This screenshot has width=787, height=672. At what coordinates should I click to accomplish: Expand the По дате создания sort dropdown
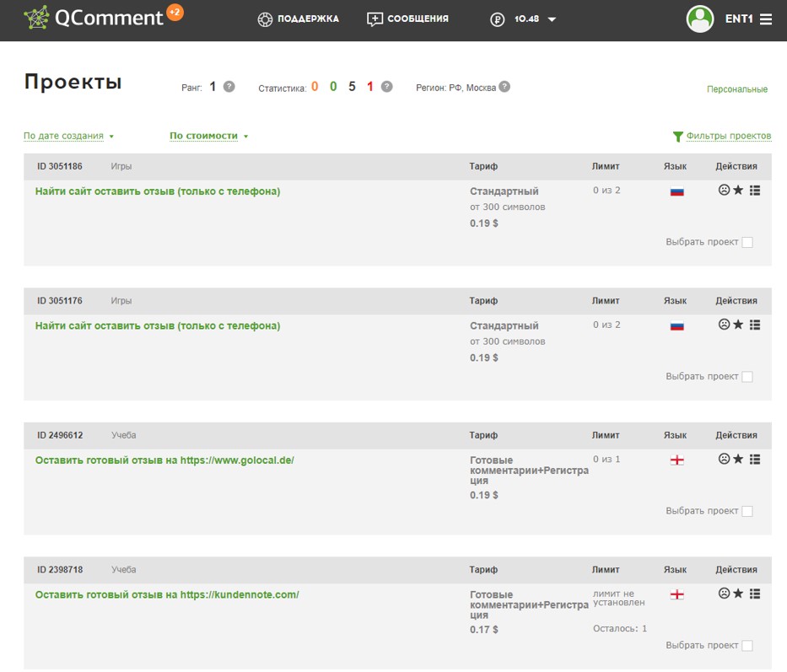point(69,136)
